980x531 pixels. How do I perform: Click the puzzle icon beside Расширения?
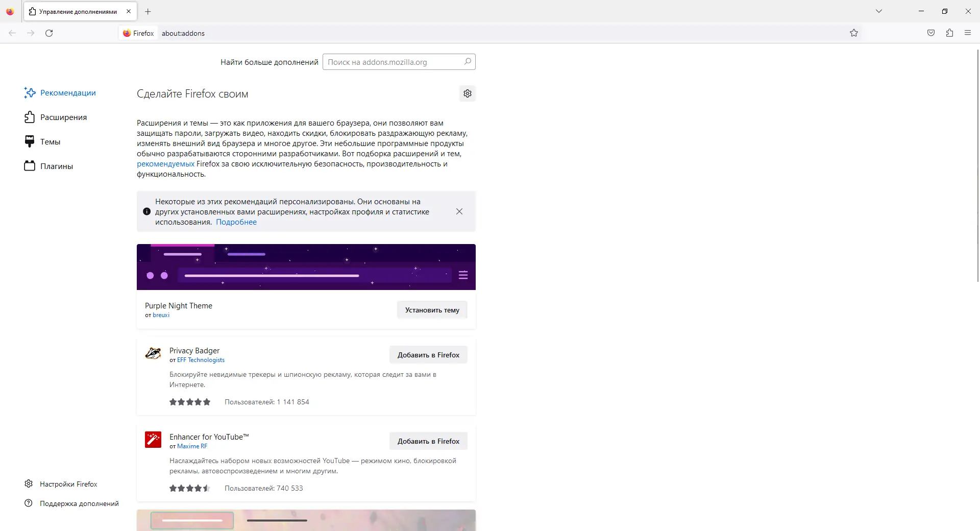(x=30, y=117)
